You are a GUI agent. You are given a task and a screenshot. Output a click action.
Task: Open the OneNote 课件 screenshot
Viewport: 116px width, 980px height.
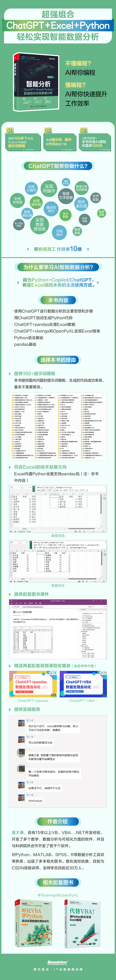tap(58, 629)
